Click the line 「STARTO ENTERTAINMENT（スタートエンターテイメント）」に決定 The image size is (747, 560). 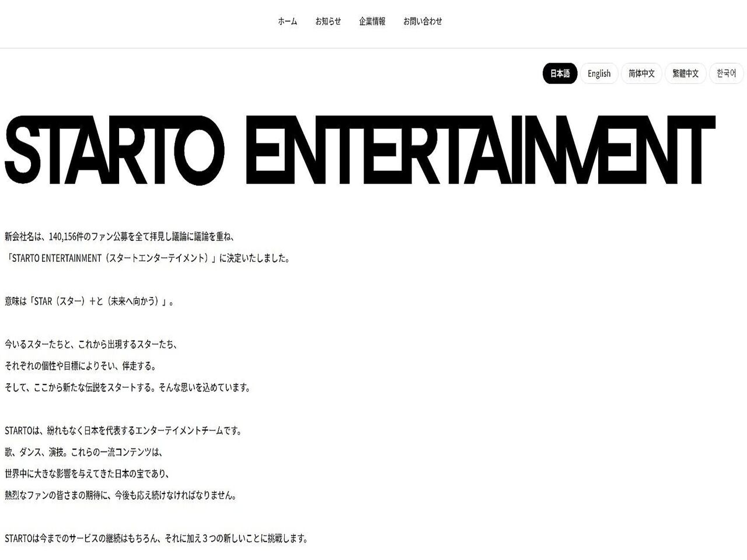tap(147, 258)
